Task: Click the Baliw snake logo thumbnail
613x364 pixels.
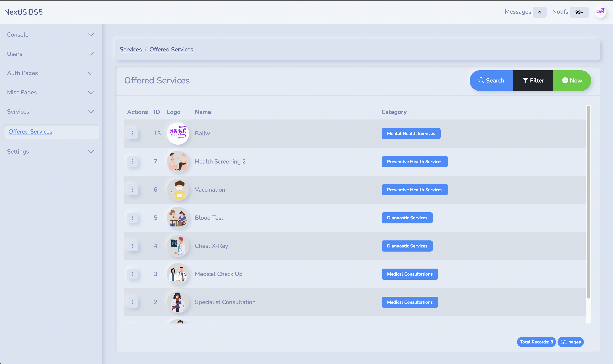Action: (x=178, y=133)
